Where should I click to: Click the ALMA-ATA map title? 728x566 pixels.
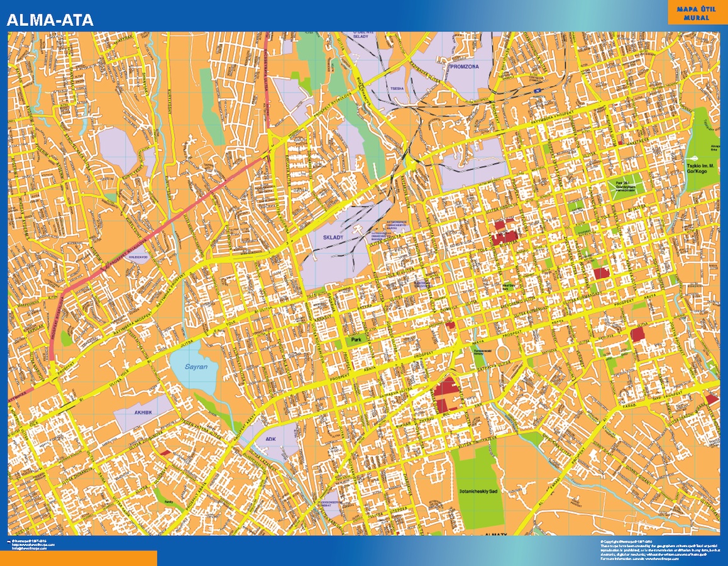[x=50, y=20]
